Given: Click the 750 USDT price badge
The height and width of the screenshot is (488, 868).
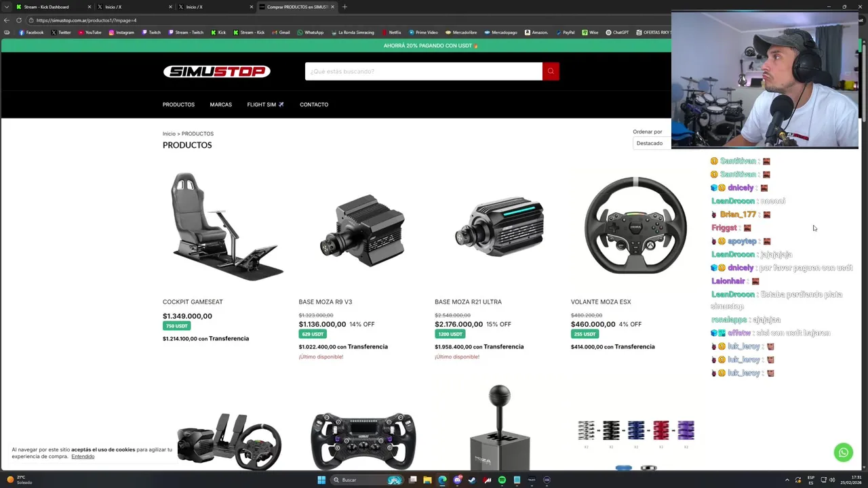Looking at the screenshot, I should [x=176, y=326].
